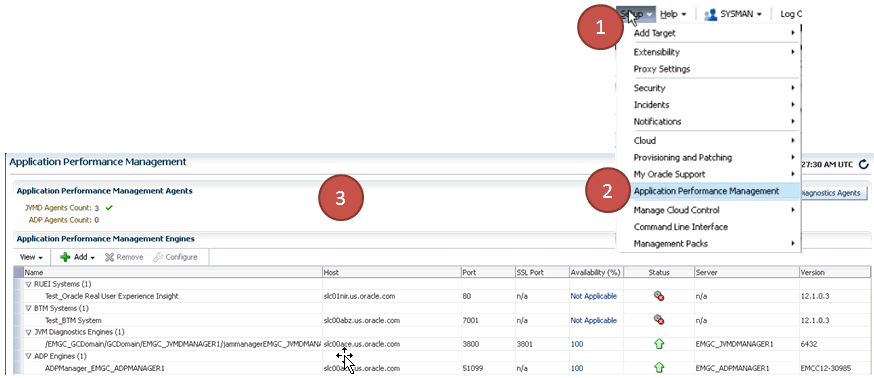
Task: Collapse RUEI Systems group
Action: 28,284
